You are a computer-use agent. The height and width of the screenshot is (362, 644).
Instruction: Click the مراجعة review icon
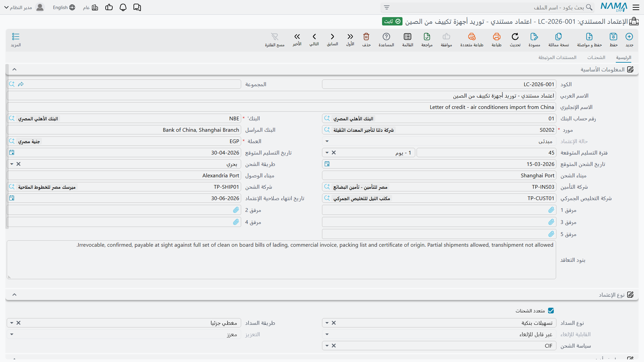pyautogui.click(x=427, y=37)
